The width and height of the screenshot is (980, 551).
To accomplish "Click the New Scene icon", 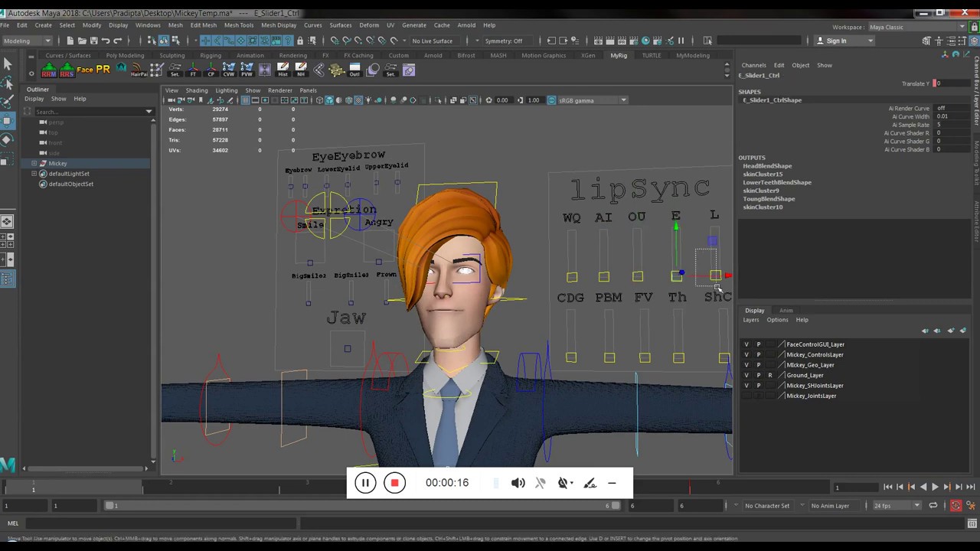I will pyautogui.click(x=70, y=41).
